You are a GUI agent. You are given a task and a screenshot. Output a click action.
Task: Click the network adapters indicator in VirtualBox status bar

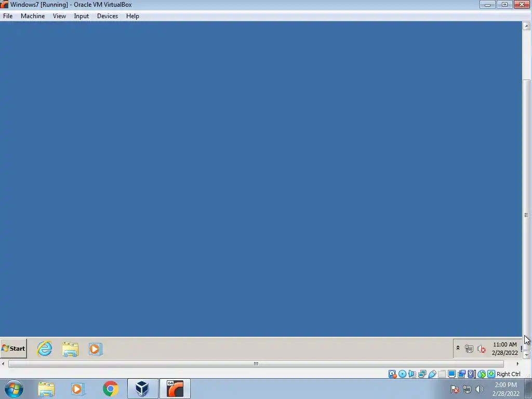click(422, 374)
